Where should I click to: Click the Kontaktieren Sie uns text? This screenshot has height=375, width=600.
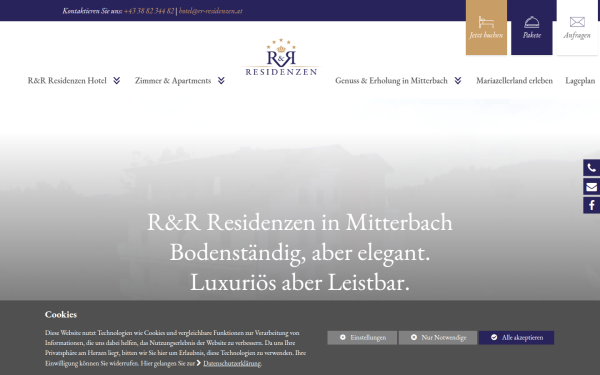[x=92, y=11]
